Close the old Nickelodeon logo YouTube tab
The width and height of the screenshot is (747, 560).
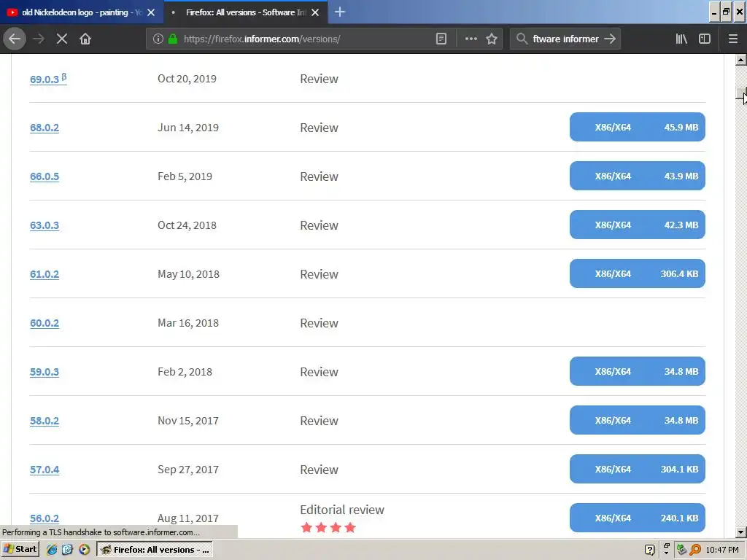click(151, 12)
